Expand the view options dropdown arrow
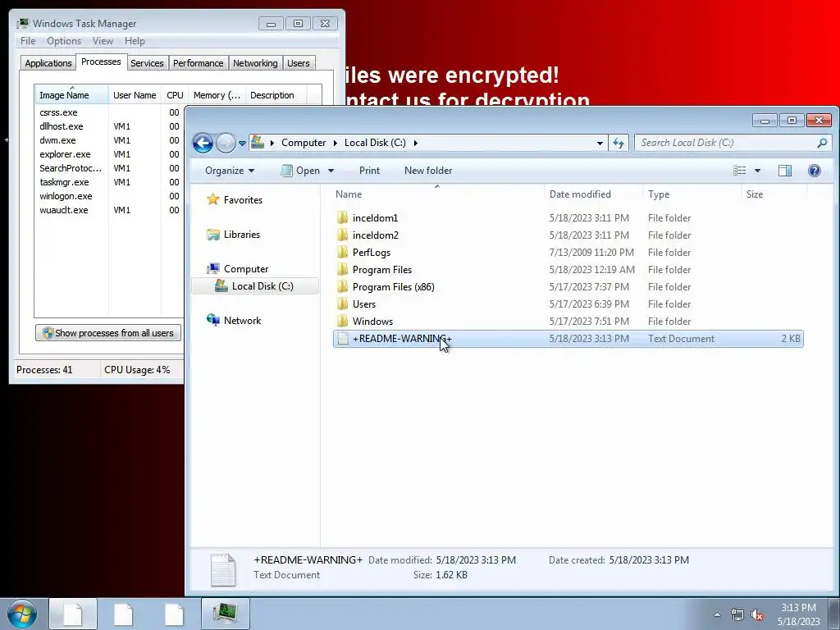840x630 pixels. tap(757, 171)
